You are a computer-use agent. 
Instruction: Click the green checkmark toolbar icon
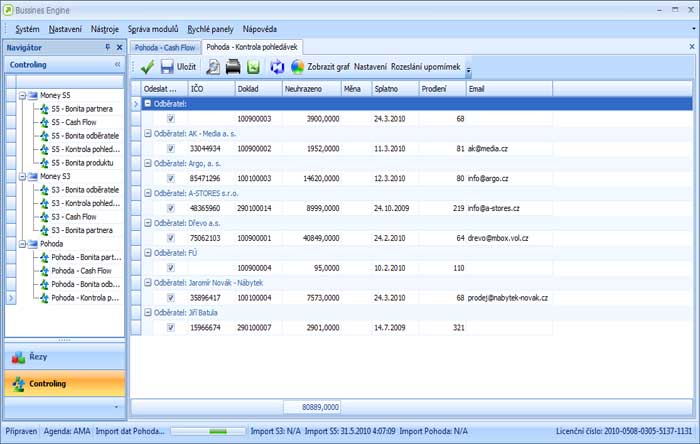point(147,67)
